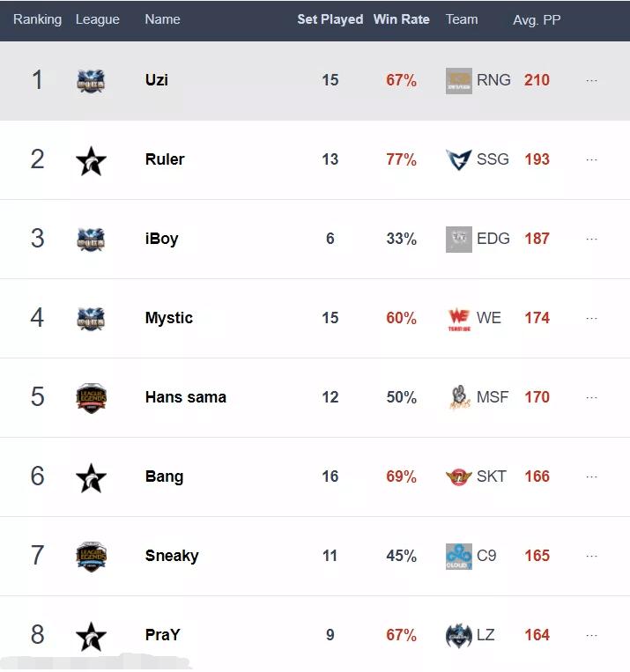630x672 pixels.
Task: Expand more options for Mystic's row
Action: (x=591, y=318)
